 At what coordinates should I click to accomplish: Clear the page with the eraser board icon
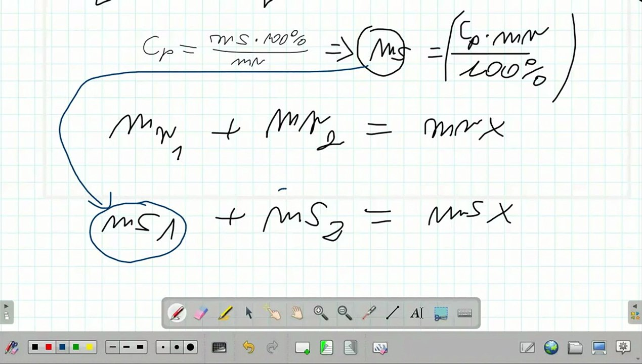(380, 348)
